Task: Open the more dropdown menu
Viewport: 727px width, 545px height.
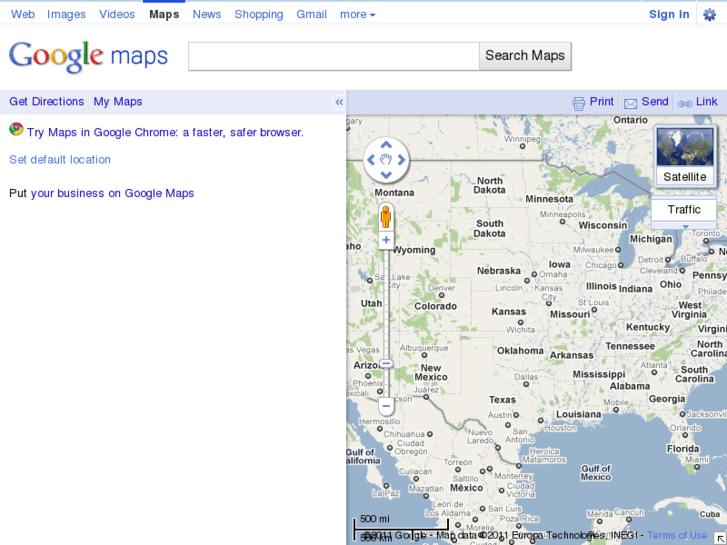Action: click(357, 14)
